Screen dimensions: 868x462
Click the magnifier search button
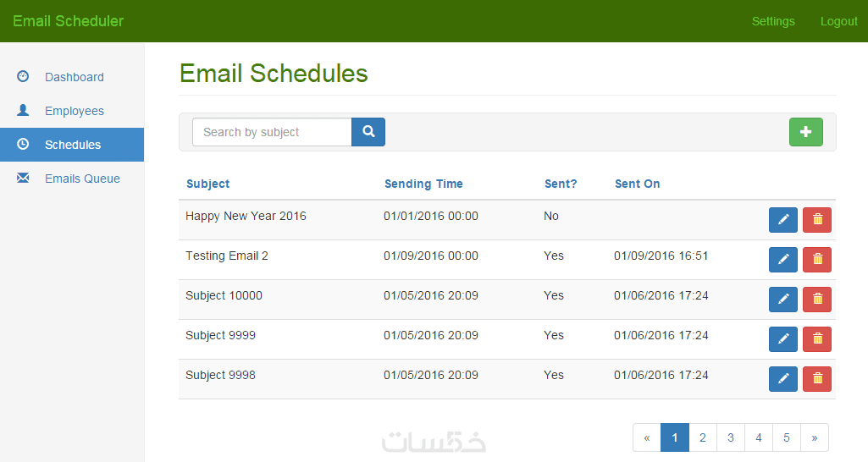[368, 132]
